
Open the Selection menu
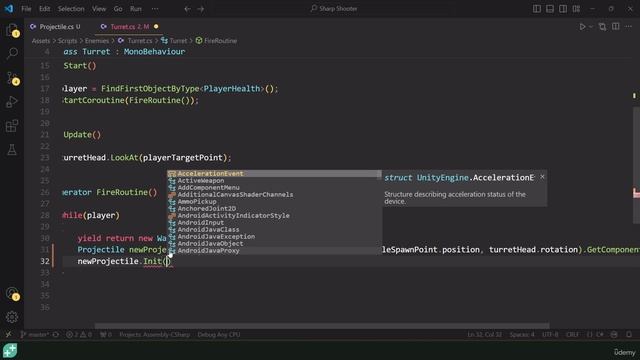pos(71,9)
